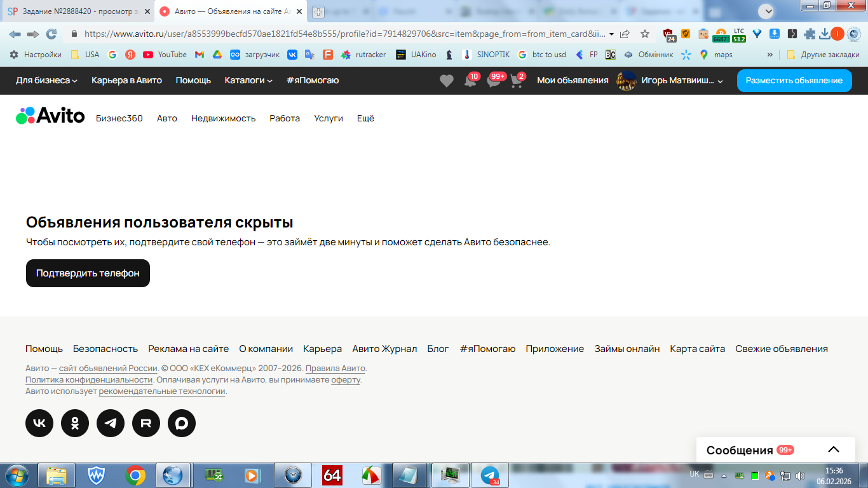Open the 'Недвижимость' category
Viewport: 868px width, 488px height.
224,118
